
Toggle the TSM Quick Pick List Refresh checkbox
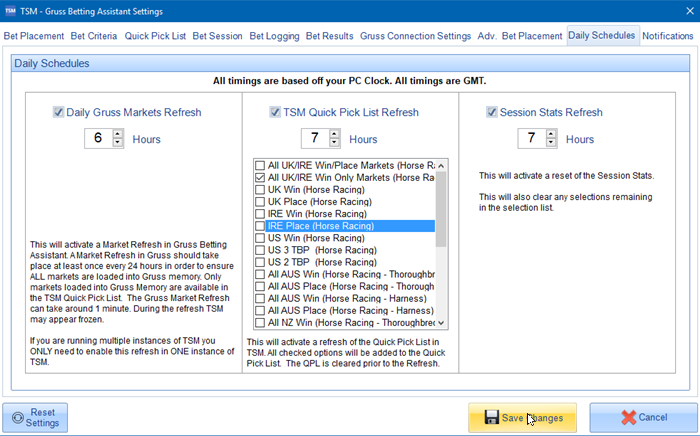[275, 113]
